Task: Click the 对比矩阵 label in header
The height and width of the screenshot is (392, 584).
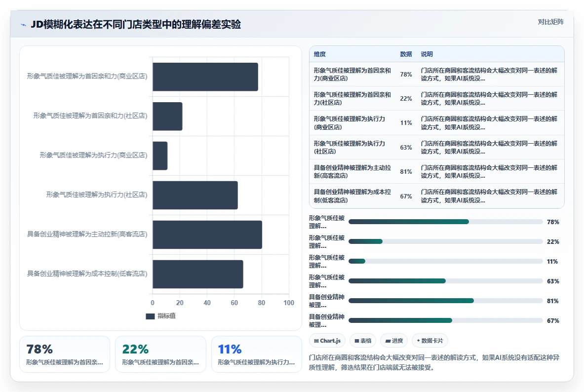Action: pyautogui.click(x=550, y=22)
